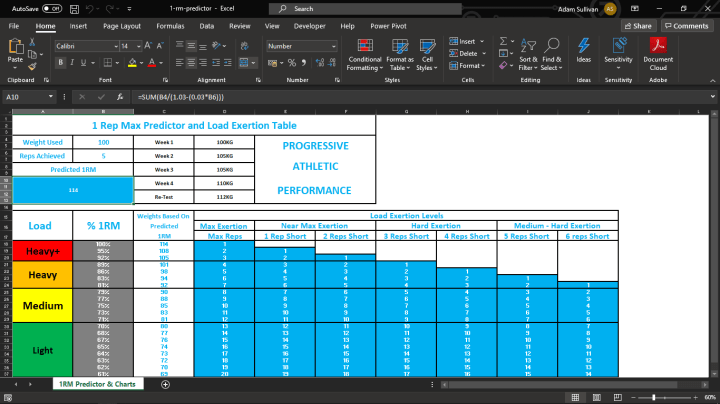Expand the Name Box dropdown arrow

[x=51, y=97]
